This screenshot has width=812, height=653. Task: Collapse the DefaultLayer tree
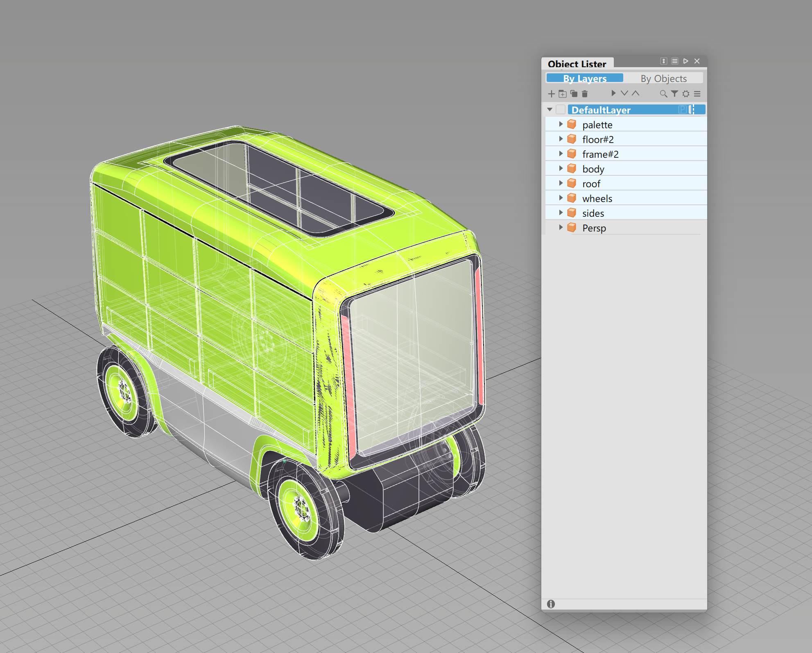coord(550,109)
